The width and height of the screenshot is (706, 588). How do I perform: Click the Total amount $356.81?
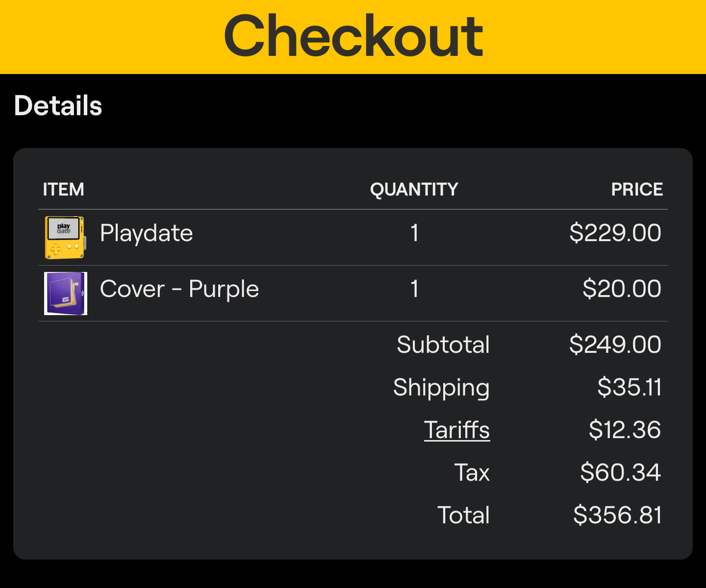pyautogui.click(x=618, y=515)
